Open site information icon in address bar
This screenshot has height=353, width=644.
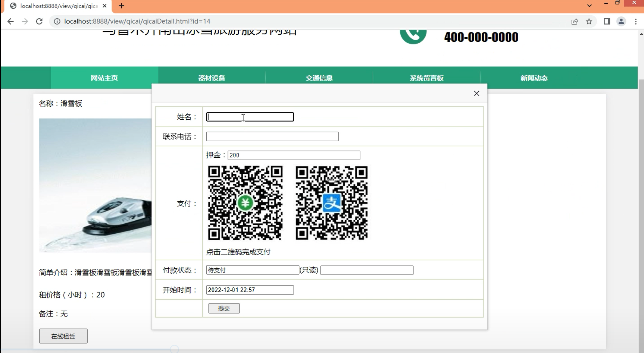(x=57, y=21)
